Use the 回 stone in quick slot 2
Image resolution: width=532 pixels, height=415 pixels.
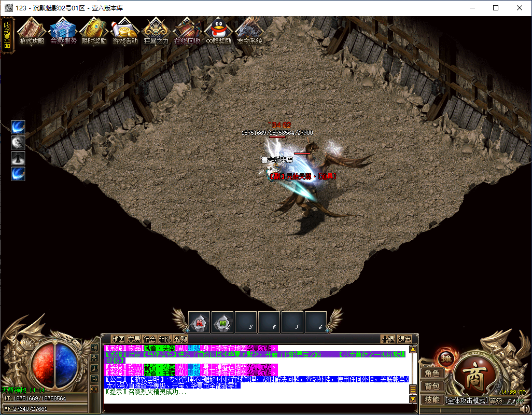tap(222, 322)
